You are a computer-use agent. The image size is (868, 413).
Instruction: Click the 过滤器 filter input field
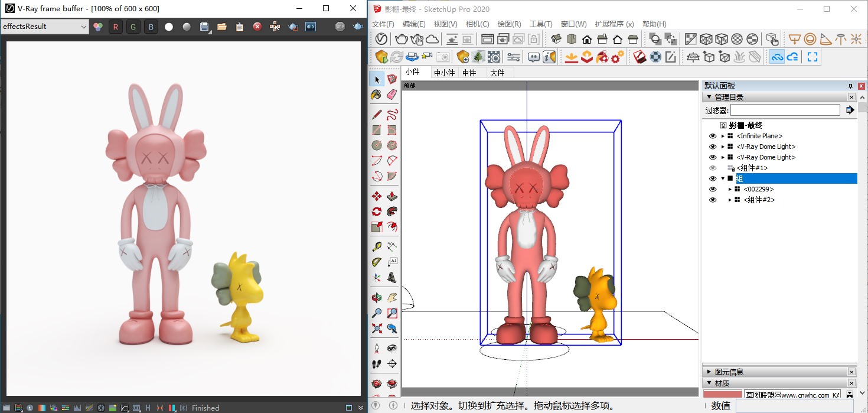coord(785,110)
